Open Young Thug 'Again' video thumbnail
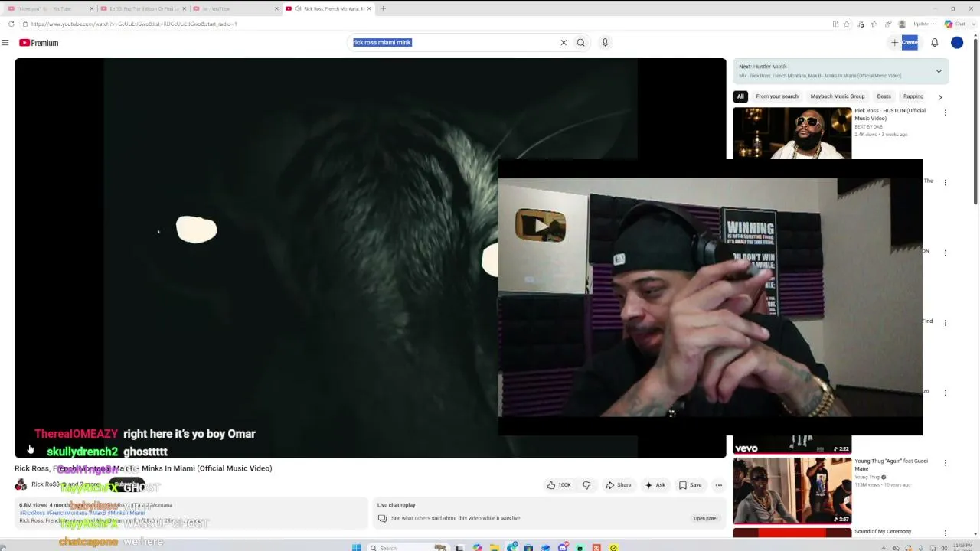The height and width of the screenshot is (551, 980). click(x=792, y=491)
